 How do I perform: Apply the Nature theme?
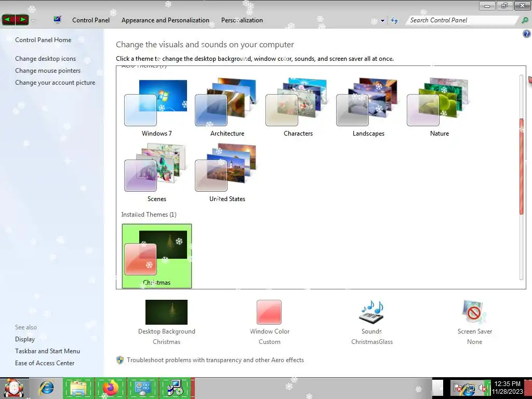[x=438, y=107]
